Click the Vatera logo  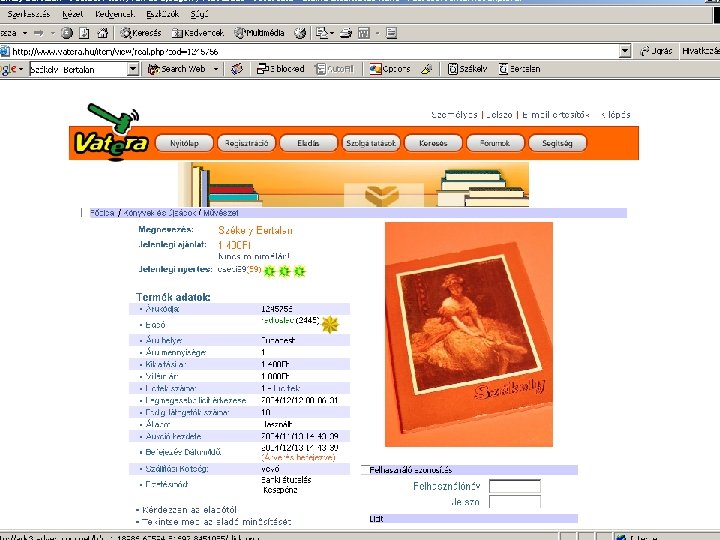112,133
